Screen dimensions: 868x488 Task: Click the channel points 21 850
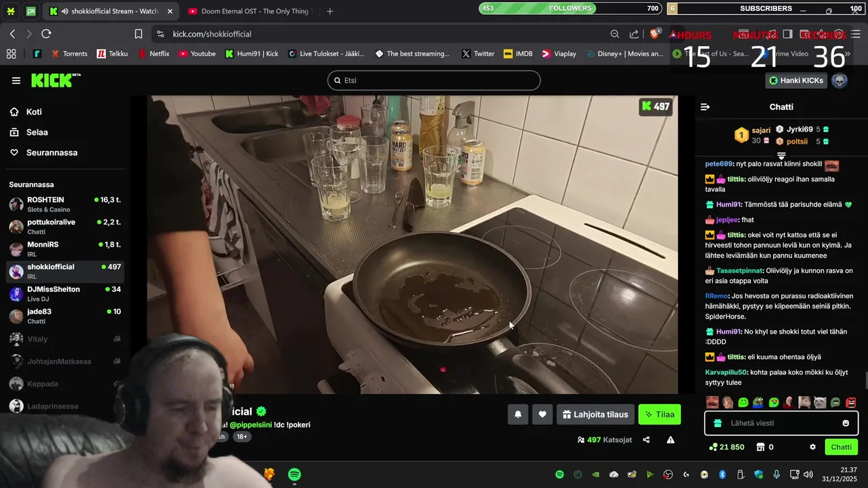click(727, 447)
